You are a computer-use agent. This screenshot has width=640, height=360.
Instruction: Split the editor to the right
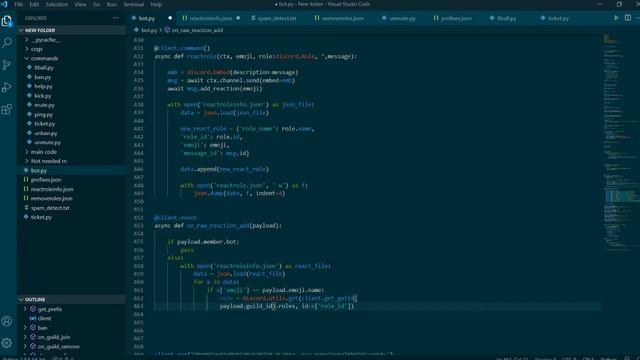point(628,18)
